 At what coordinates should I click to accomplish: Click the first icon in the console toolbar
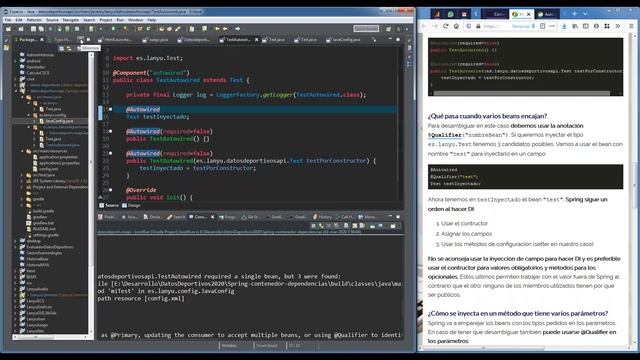313,226
